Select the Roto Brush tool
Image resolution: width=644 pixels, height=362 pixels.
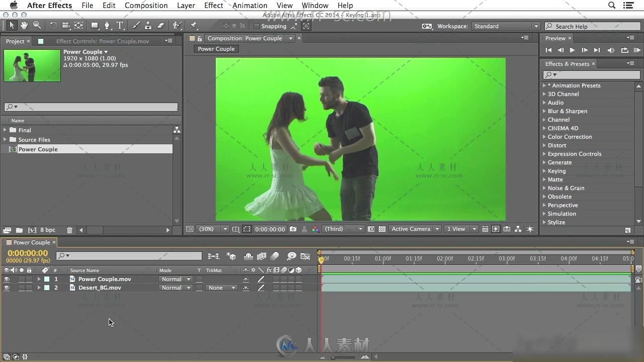[x=177, y=26]
